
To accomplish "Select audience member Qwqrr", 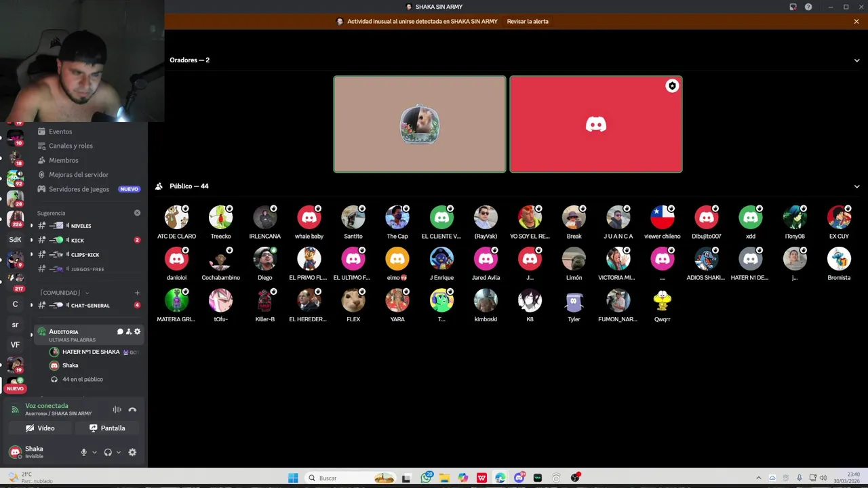I will [x=663, y=305].
